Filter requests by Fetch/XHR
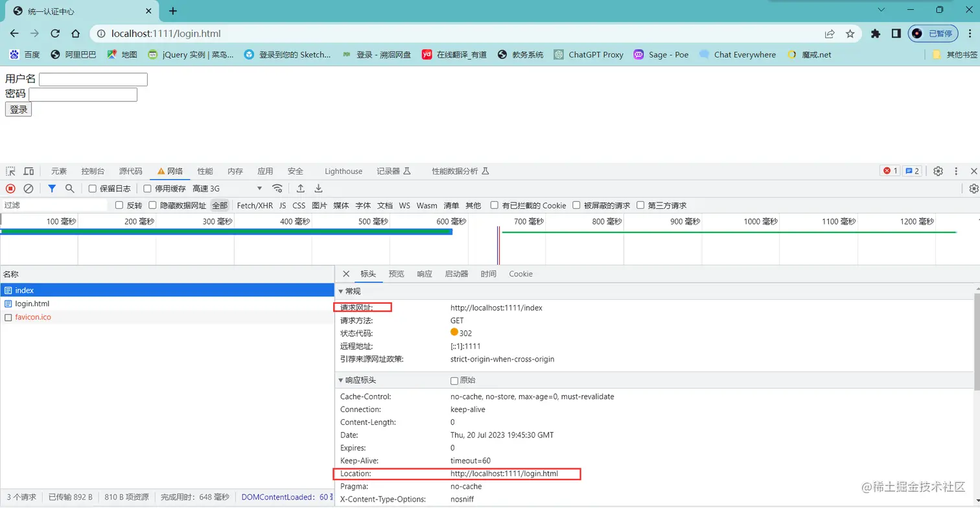980x508 pixels. [x=255, y=206]
